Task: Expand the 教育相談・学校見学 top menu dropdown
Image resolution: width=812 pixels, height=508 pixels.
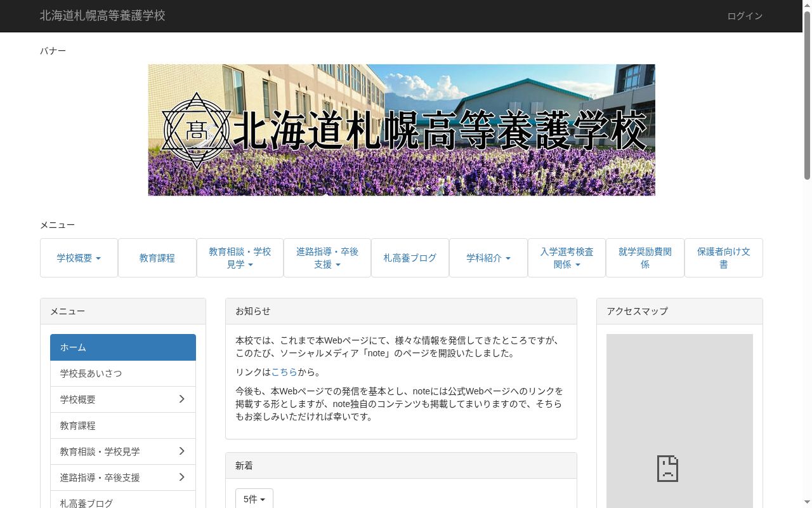Action: tap(240, 258)
